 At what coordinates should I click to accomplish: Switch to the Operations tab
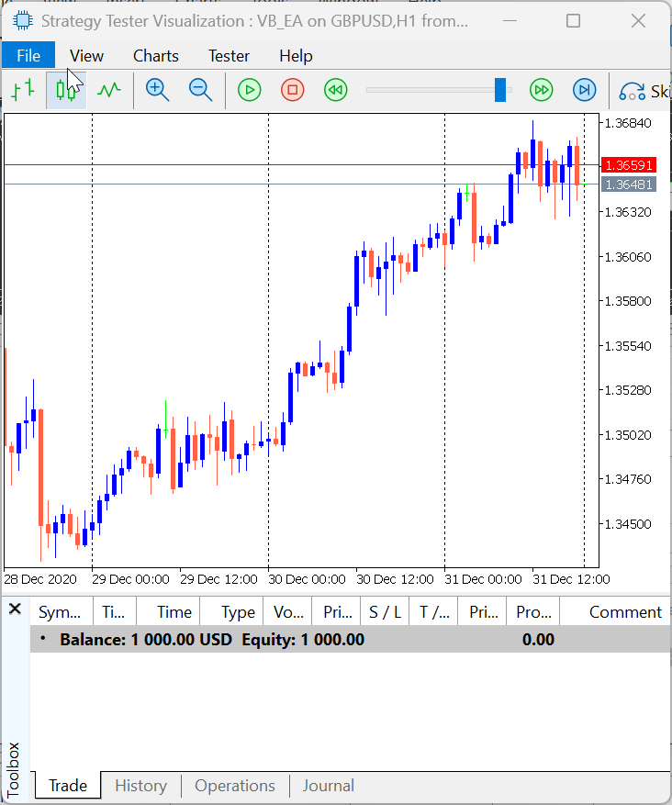click(235, 786)
